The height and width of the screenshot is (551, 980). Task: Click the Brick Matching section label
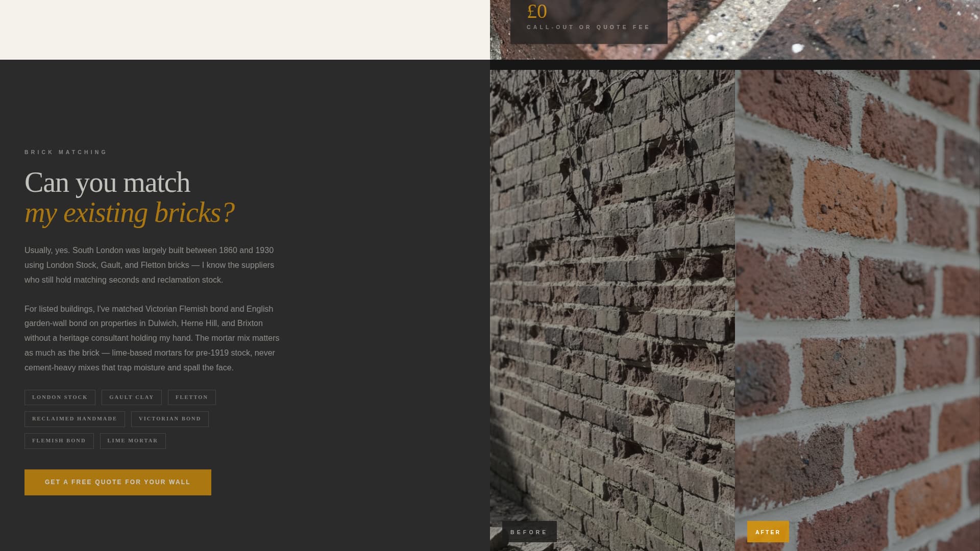(x=66, y=152)
